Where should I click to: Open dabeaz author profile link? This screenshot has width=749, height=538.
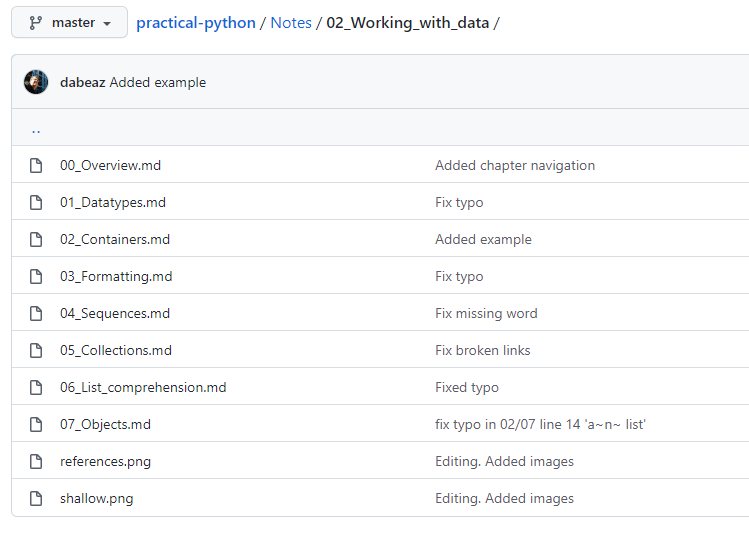pyautogui.click(x=82, y=82)
